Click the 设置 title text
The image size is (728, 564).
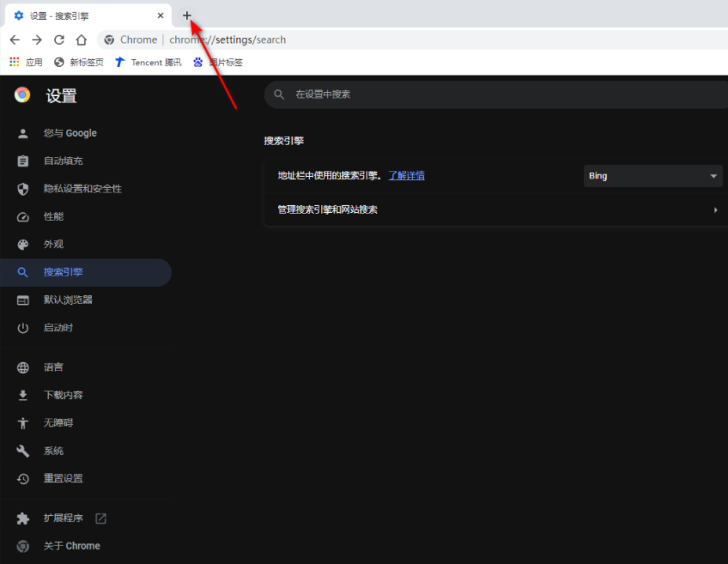pyautogui.click(x=61, y=95)
